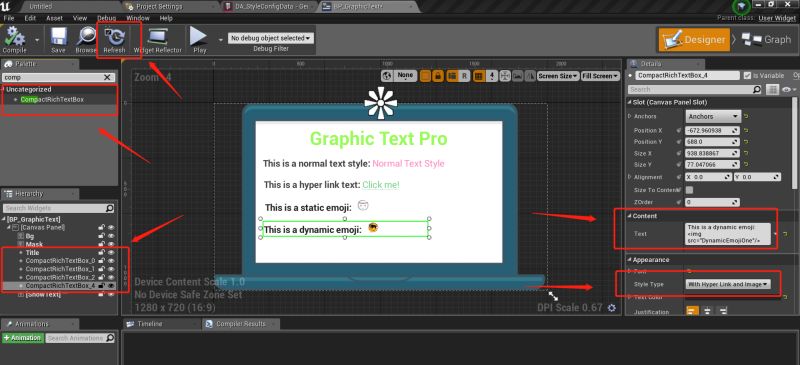Collapse the Slot (Canvas Panel Slot) section
This screenshot has width=800, height=365.
629,102
